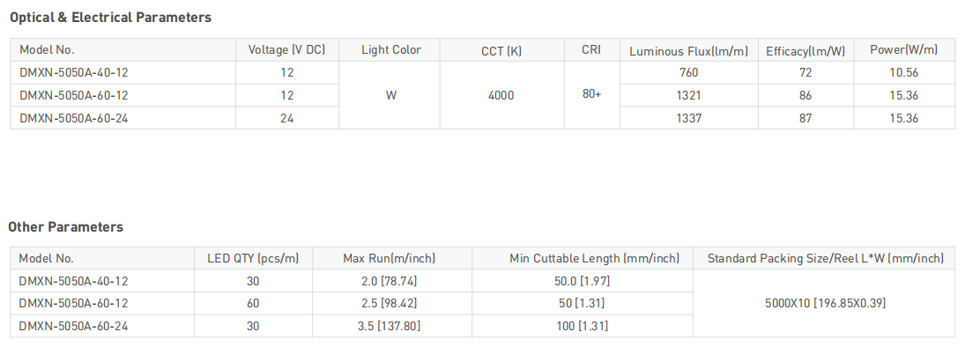This screenshot has height=347, width=980.
Task: Click the CRI column header
Action: 591,50
